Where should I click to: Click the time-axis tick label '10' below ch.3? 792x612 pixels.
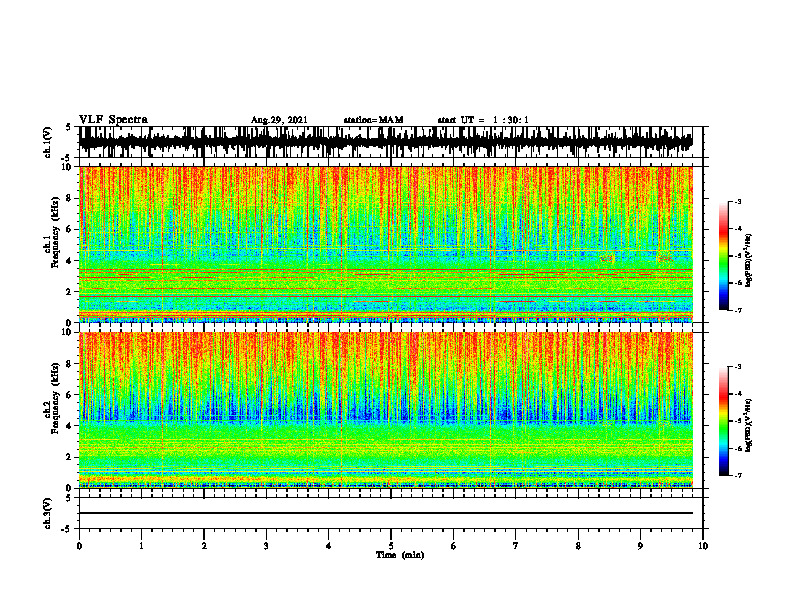pos(703,546)
